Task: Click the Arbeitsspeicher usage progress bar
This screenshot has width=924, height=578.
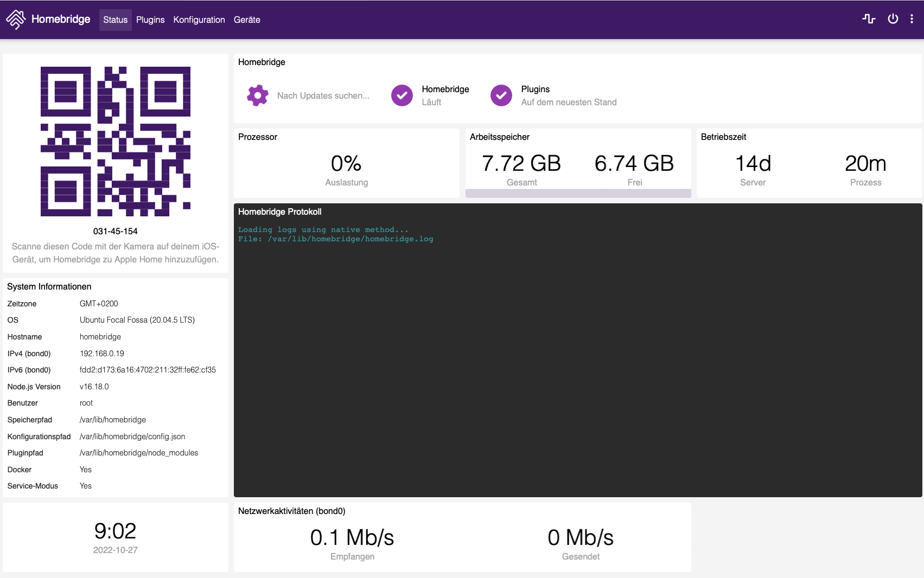Action: click(578, 193)
